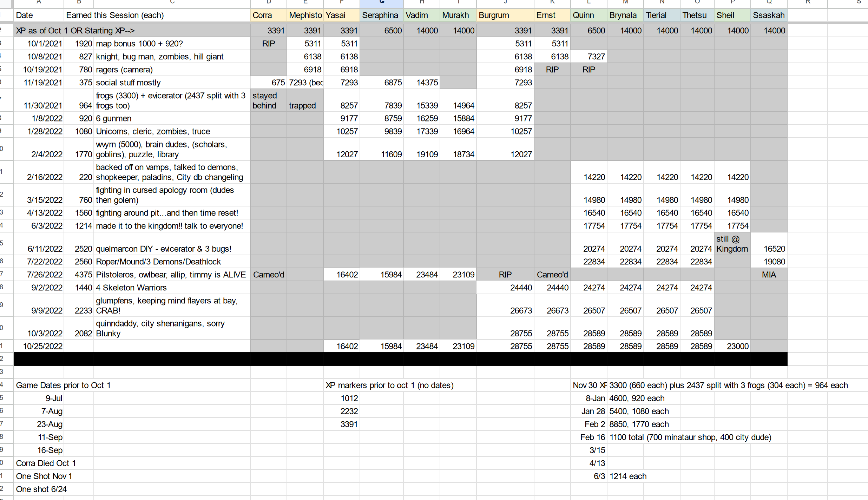Select the MIA cell under Ssaskah
This screenshot has width=868, height=500.
[769, 275]
